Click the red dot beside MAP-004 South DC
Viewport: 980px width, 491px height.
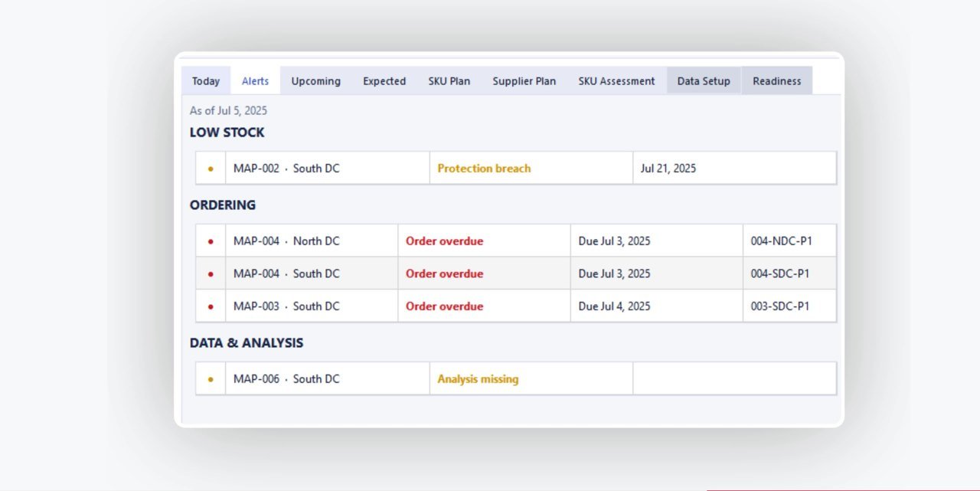(211, 273)
